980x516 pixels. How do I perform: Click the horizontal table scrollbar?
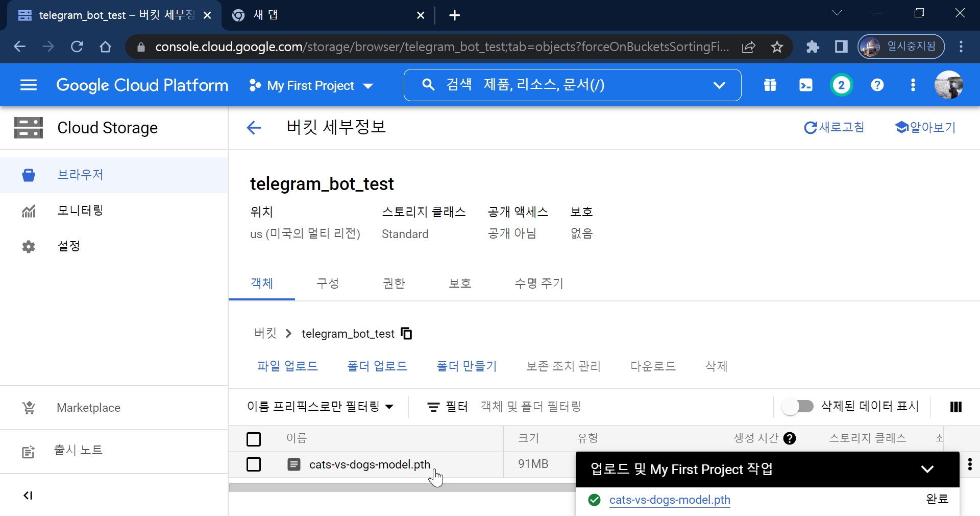(402, 488)
